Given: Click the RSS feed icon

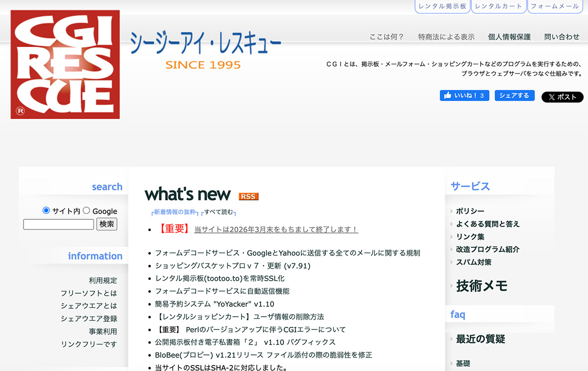Looking at the screenshot, I should [x=248, y=196].
